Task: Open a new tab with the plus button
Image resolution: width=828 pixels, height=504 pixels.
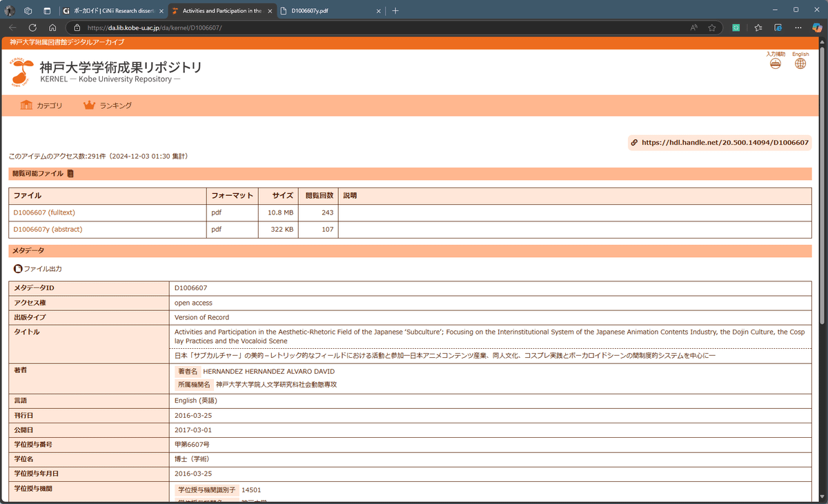Action: 395,11
